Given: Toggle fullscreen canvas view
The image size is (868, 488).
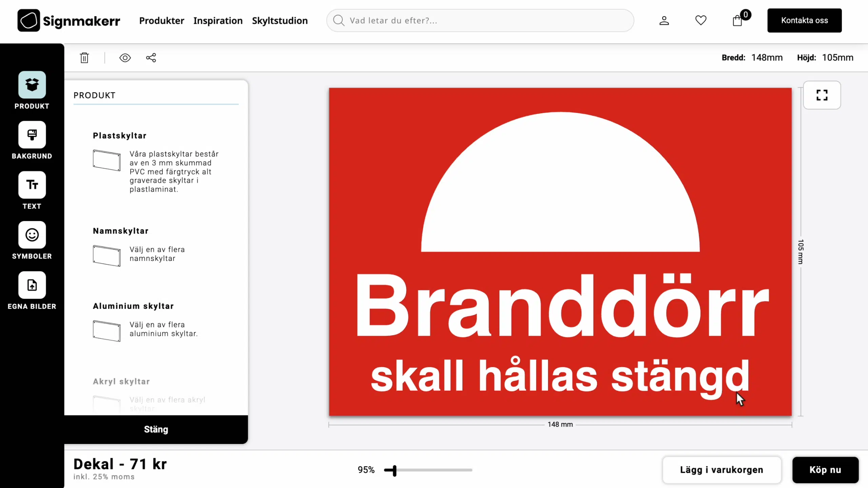Looking at the screenshot, I should coord(822,95).
